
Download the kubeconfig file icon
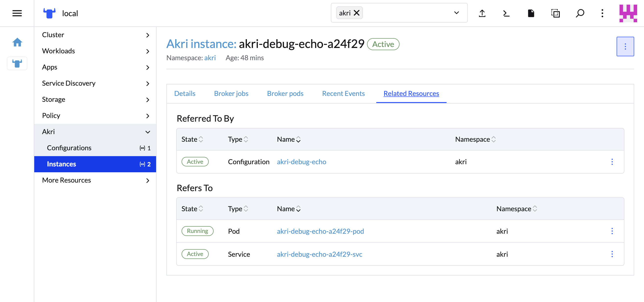coord(531,13)
